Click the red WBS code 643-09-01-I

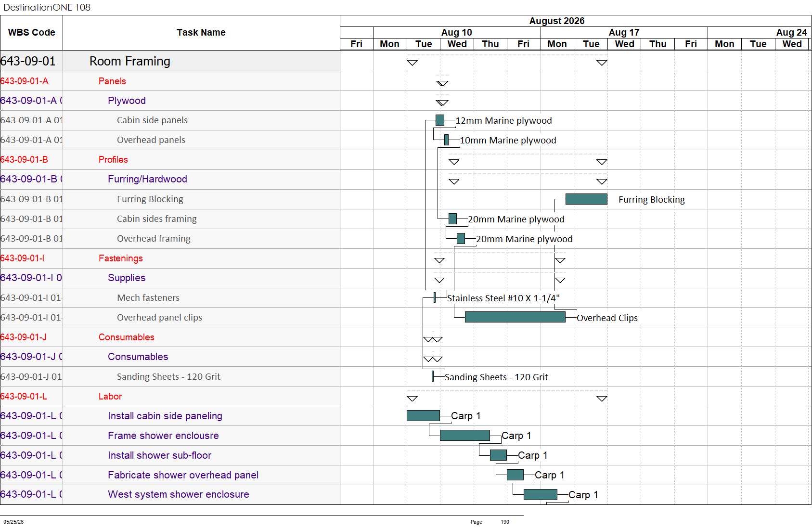point(23,258)
